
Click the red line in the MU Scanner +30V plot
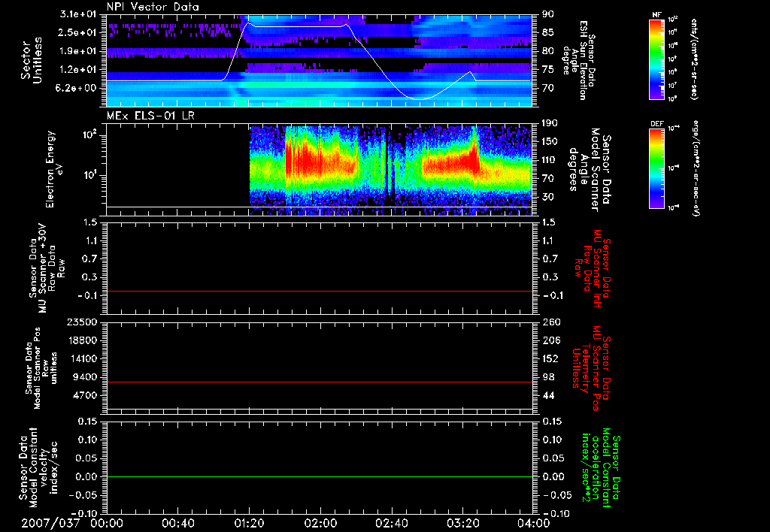320,292
